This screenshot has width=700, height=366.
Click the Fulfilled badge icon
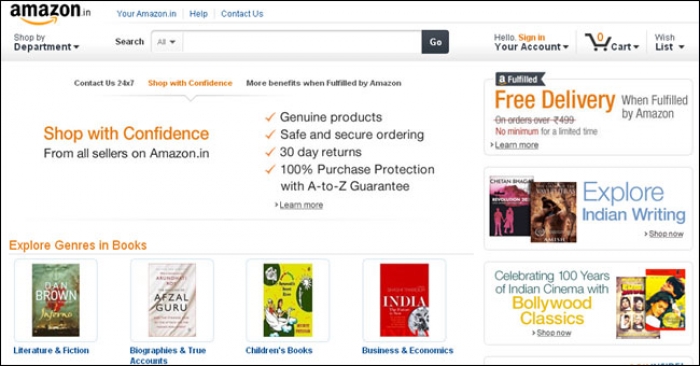(520, 79)
